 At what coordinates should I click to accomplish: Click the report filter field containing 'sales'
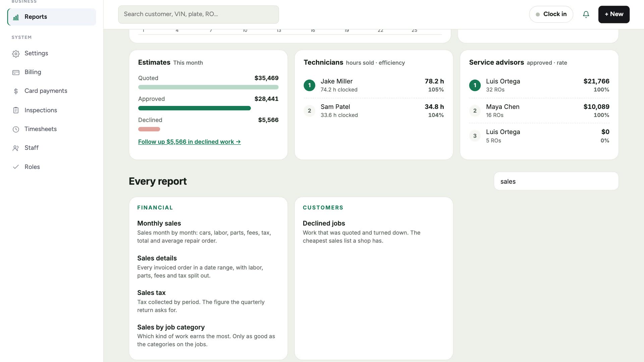point(556,181)
